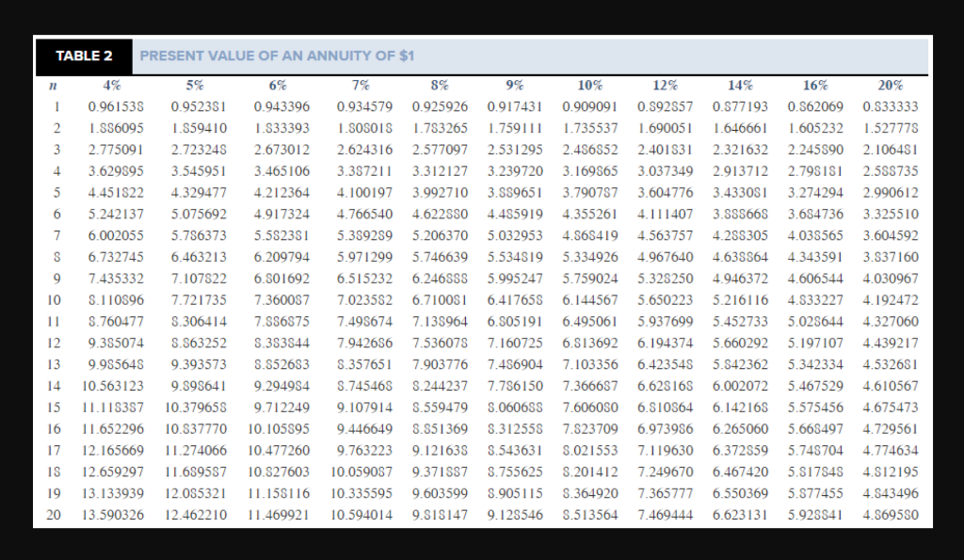Select value 10.379658
This screenshot has width=964, height=560.
[x=196, y=408]
